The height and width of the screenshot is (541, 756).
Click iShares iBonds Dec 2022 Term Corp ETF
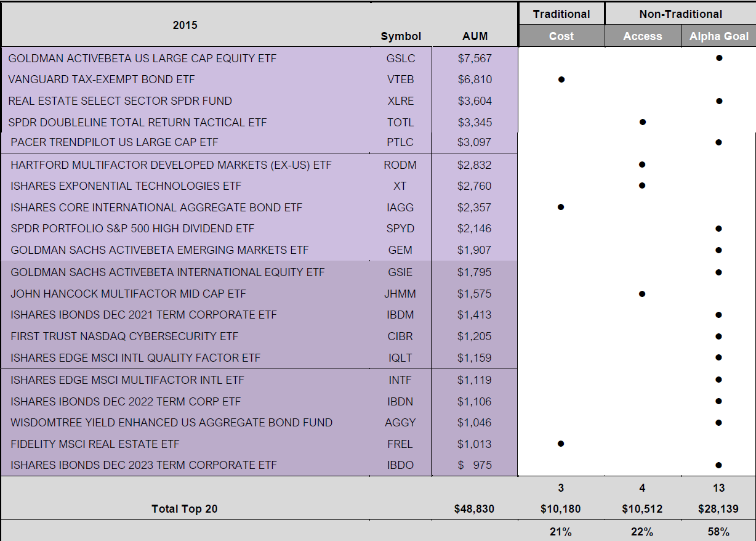coord(126,402)
